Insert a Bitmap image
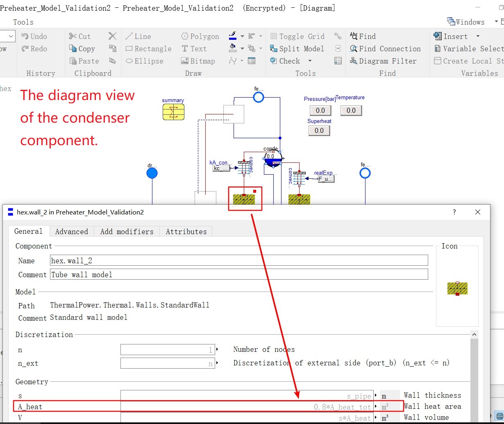Screen dimensions: 504x424 point(198,61)
